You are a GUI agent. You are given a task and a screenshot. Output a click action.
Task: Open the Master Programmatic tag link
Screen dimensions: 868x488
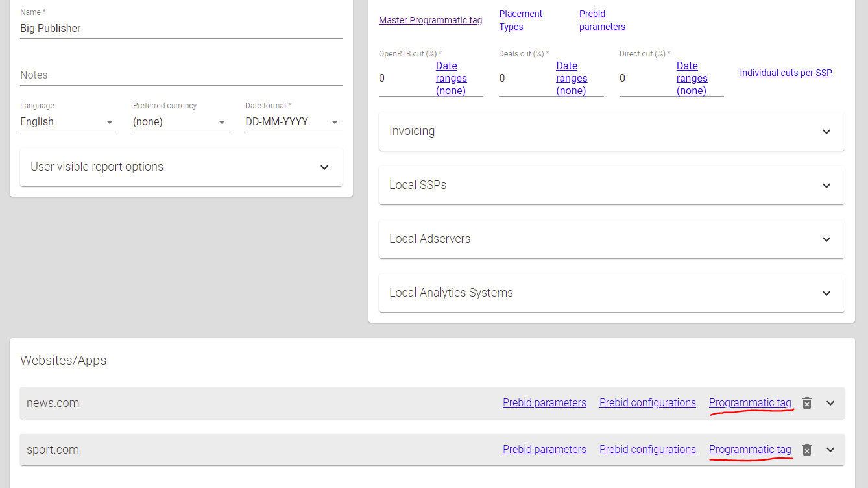click(x=430, y=20)
